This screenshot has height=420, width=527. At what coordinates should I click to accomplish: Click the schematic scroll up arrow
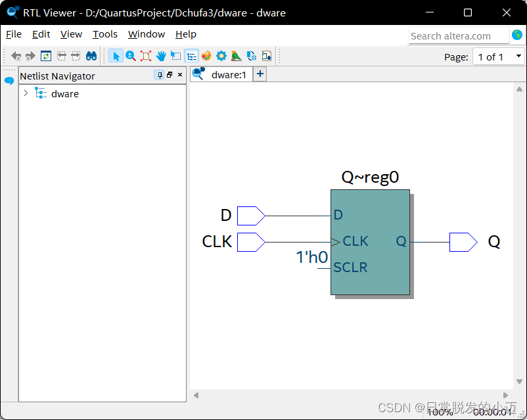click(x=519, y=89)
